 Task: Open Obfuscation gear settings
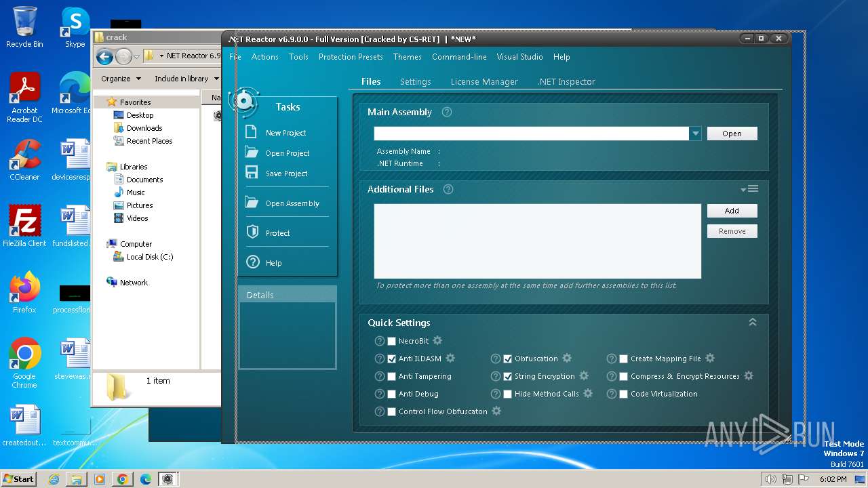click(567, 358)
